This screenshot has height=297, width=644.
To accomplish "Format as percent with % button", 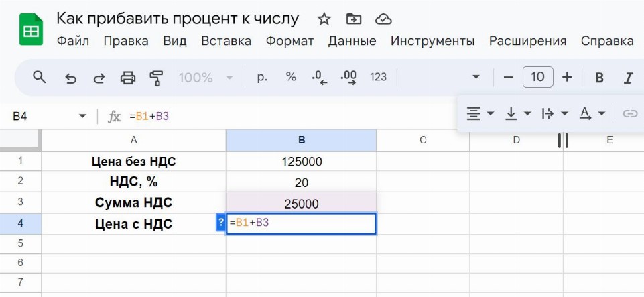I will pos(291,77).
